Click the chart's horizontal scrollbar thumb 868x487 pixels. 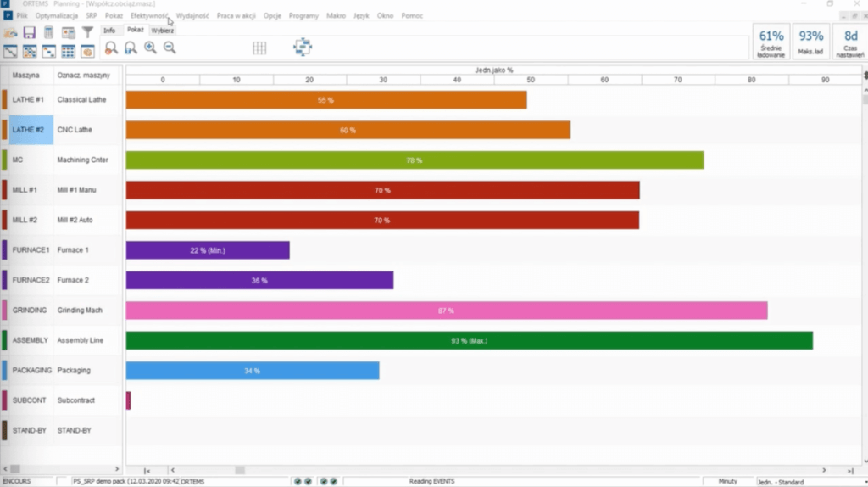pos(240,470)
